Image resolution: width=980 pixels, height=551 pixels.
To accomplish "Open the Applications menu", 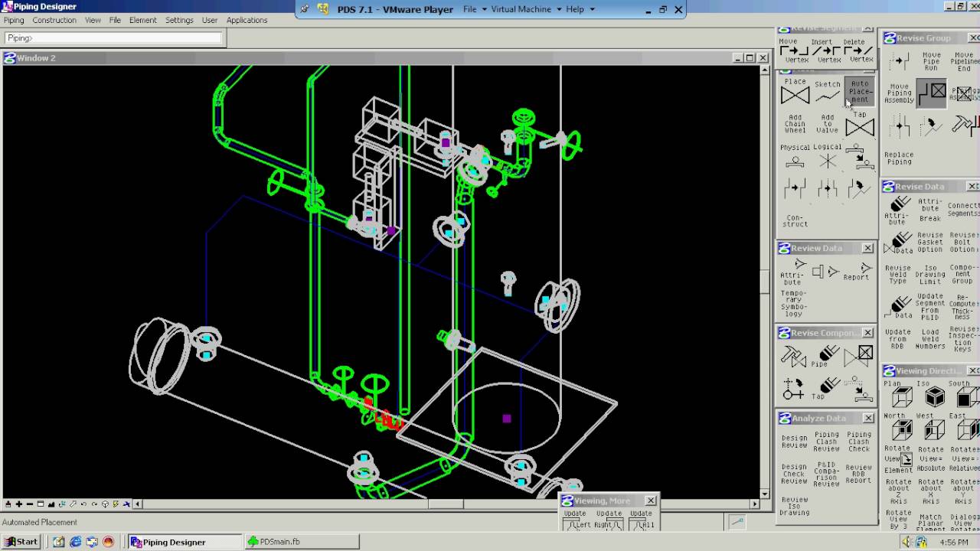I will tap(247, 21).
